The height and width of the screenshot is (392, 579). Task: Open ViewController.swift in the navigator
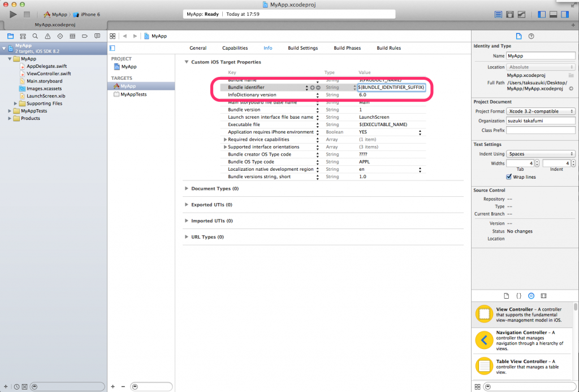tap(48, 74)
